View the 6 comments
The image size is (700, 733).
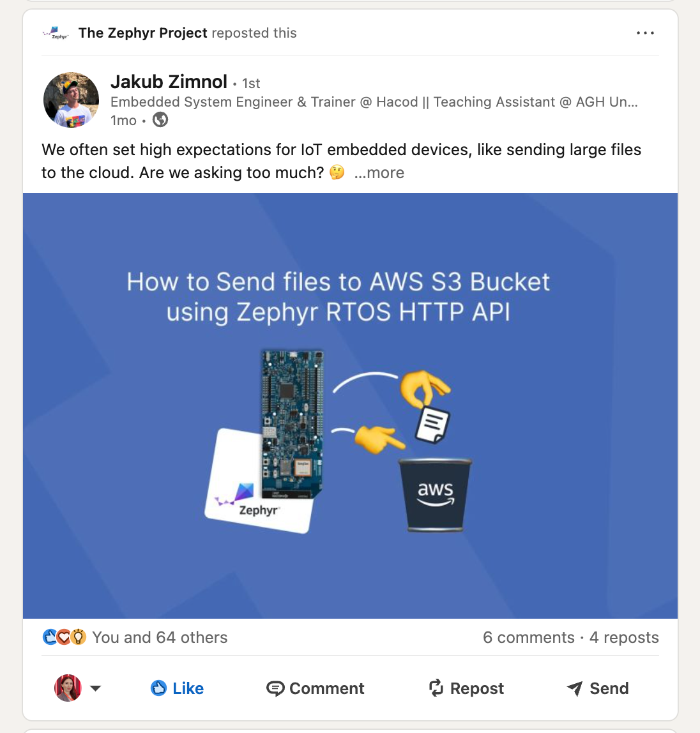point(528,637)
